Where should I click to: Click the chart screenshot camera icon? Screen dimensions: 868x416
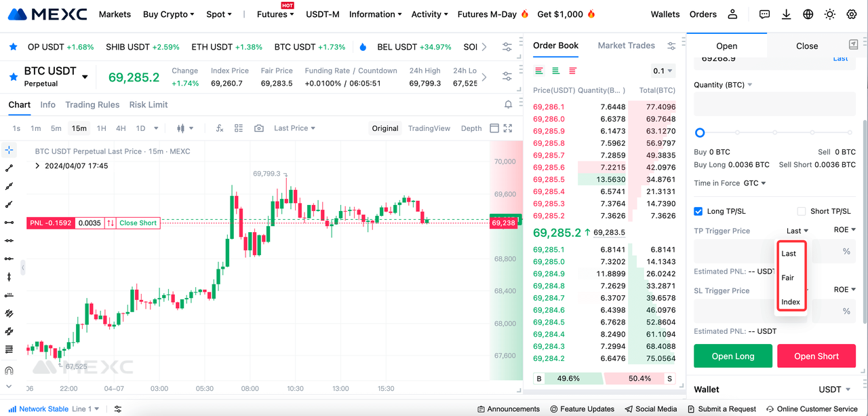tap(258, 128)
